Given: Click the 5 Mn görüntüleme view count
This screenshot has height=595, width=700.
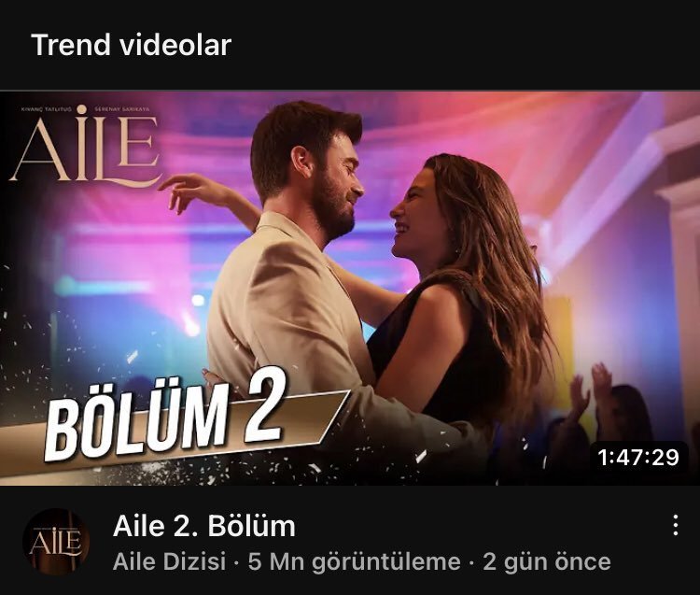Looking at the screenshot, I should coord(354,561).
